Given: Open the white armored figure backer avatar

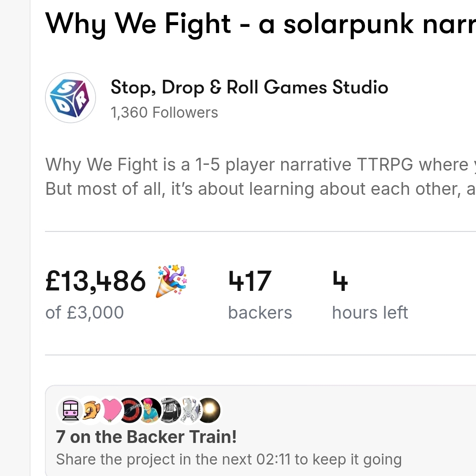Looking at the screenshot, I should click(190, 410).
